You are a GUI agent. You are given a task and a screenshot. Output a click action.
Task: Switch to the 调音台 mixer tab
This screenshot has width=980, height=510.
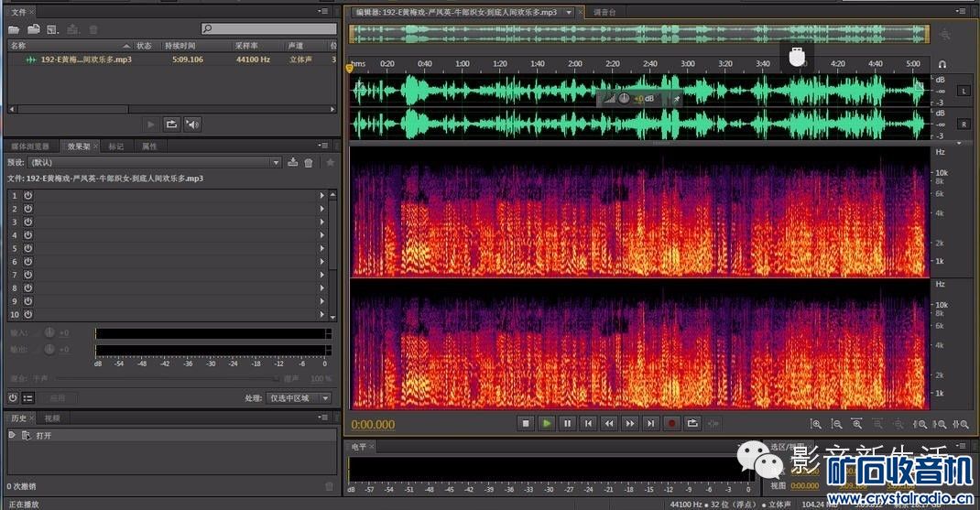(604, 12)
